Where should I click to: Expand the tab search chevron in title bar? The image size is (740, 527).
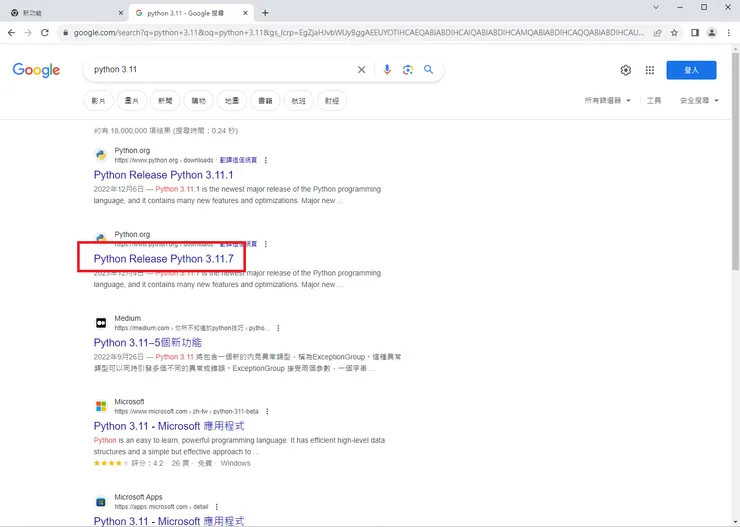pos(656,8)
